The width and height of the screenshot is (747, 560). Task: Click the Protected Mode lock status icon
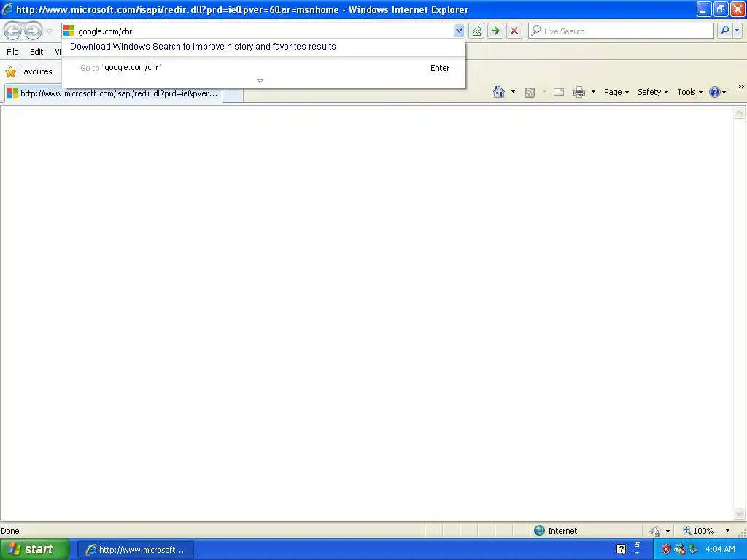click(x=656, y=531)
